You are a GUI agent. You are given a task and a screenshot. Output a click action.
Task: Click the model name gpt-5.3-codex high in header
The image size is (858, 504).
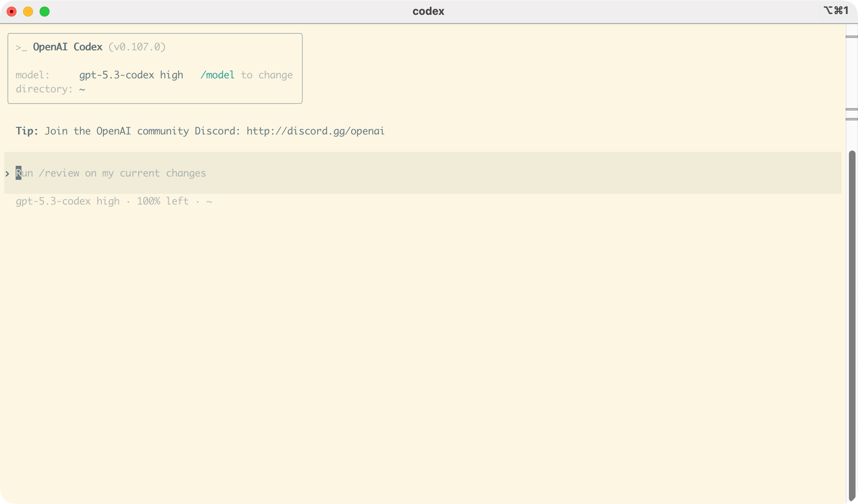click(131, 75)
